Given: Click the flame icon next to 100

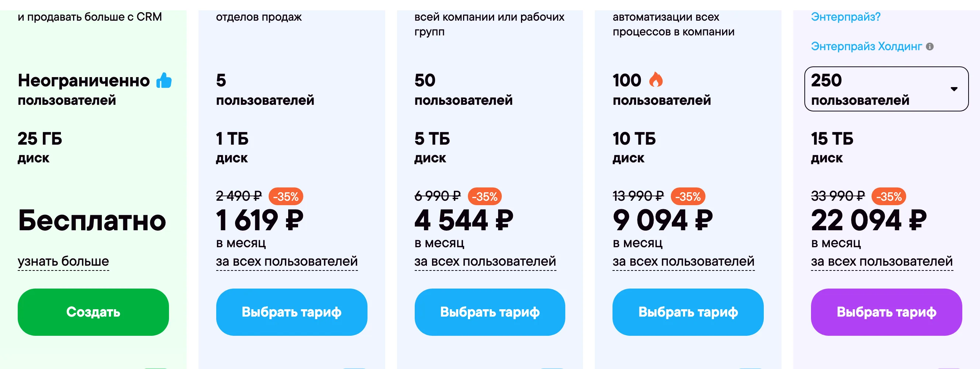Looking at the screenshot, I should (x=656, y=79).
